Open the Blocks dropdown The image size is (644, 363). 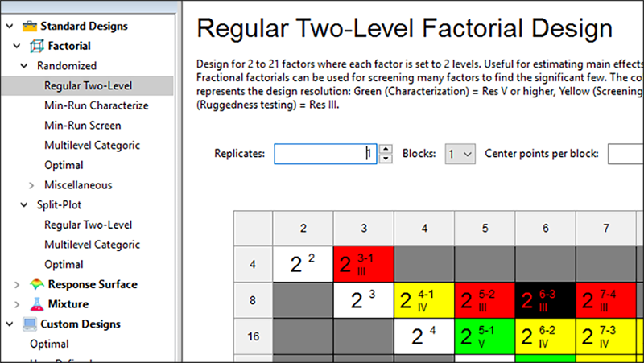point(460,153)
